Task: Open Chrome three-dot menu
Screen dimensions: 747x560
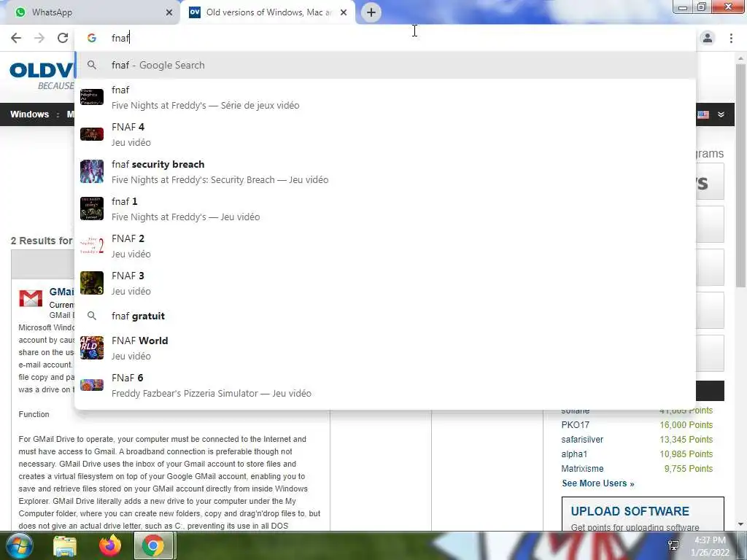Action: pos(731,38)
